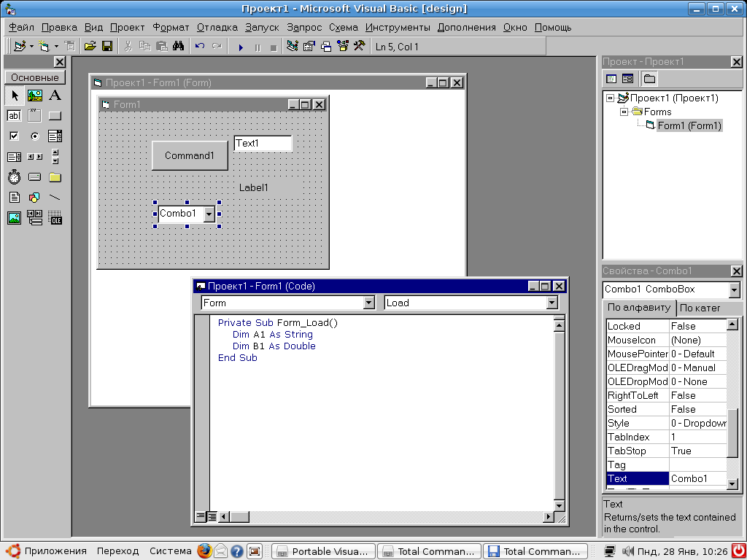Click the Sorted property value False

[697, 410]
